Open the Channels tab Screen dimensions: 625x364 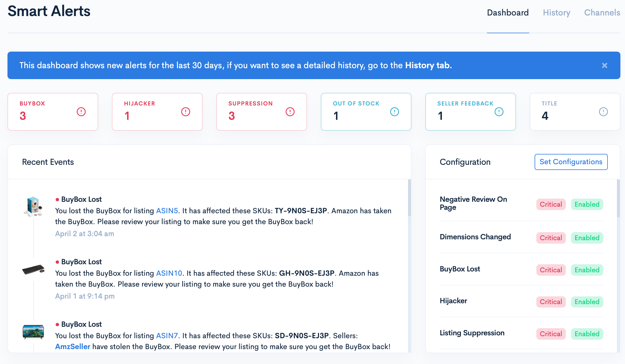pyautogui.click(x=602, y=13)
